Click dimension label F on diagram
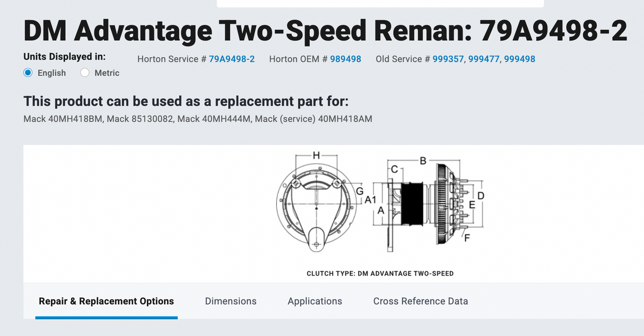Screen dimensions: 644x336 [467, 238]
